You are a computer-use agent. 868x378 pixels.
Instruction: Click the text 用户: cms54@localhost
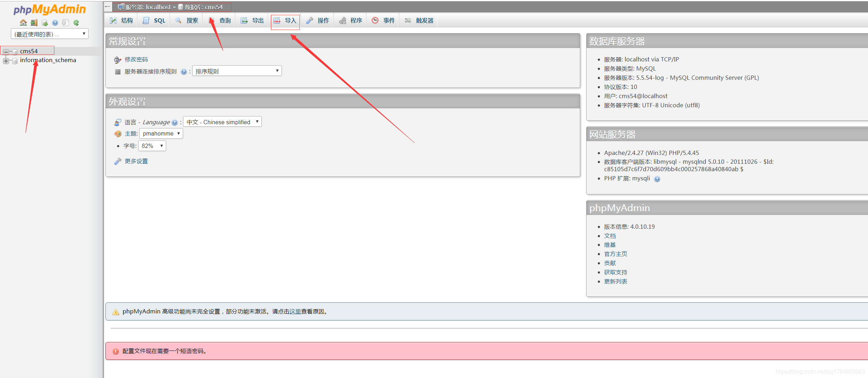pos(636,96)
